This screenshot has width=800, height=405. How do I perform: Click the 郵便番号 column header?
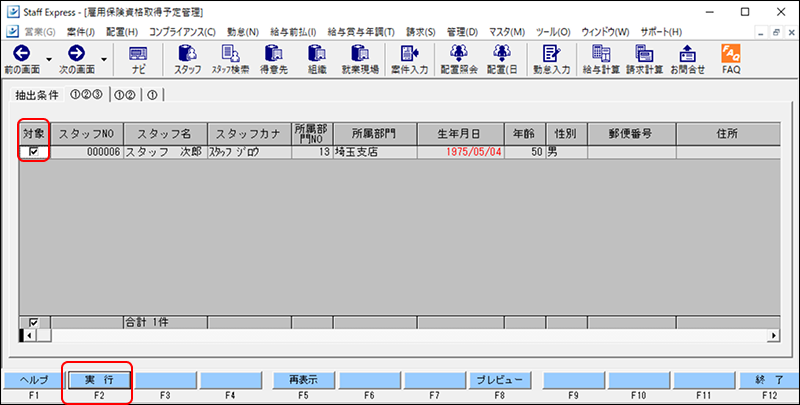click(631, 134)
